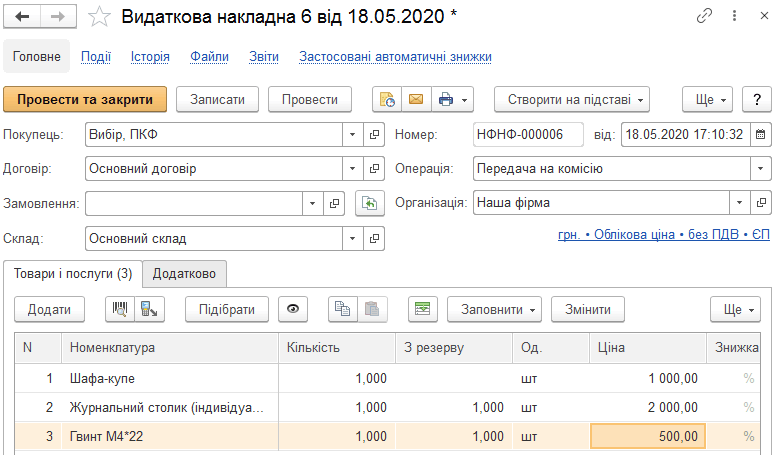Open the top Ще menu
This screenshot has width=779, height=455.
tap(707, 99)
